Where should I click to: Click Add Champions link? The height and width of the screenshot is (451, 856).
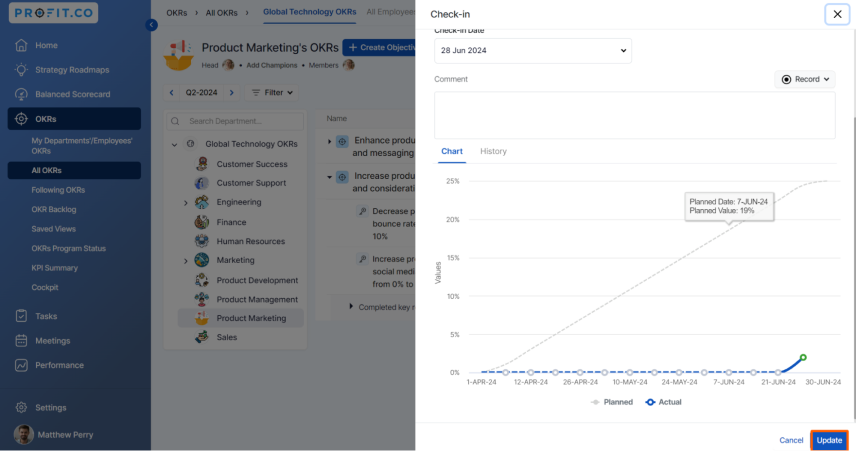pyautogui.click(x=272, y=66)
